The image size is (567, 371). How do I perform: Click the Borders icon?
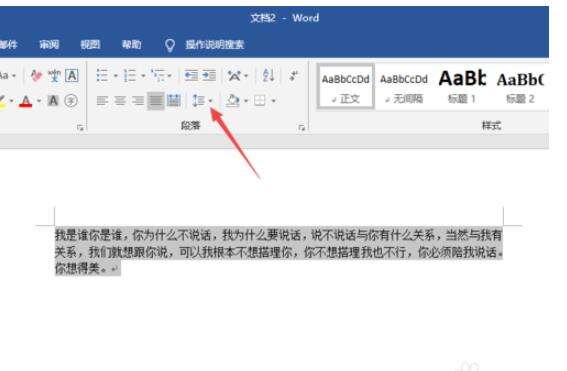point(260,101)
